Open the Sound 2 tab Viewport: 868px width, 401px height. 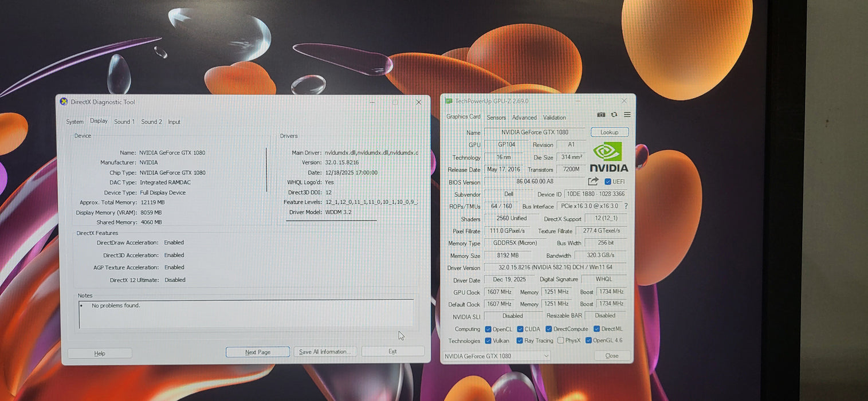click(x=151, y=122)
